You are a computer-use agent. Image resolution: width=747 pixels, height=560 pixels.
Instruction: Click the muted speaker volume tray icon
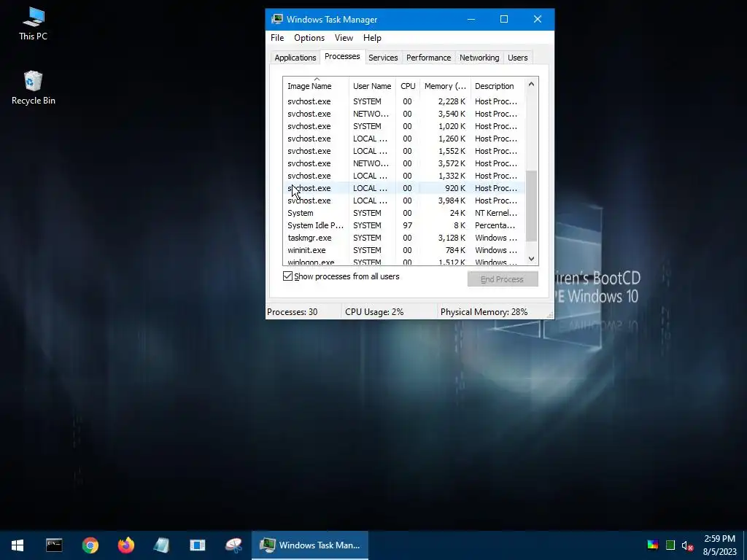point(687,545)
